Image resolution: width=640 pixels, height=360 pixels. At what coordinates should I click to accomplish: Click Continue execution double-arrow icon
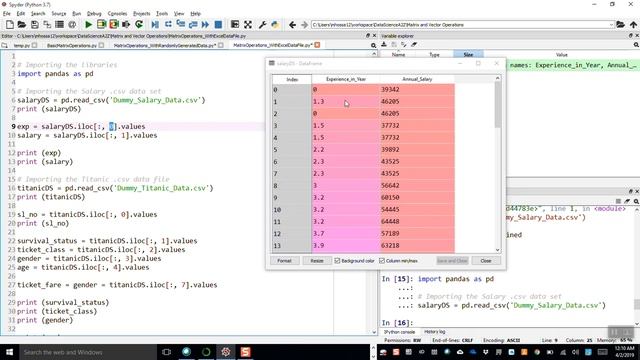click(x=205, y=25)
